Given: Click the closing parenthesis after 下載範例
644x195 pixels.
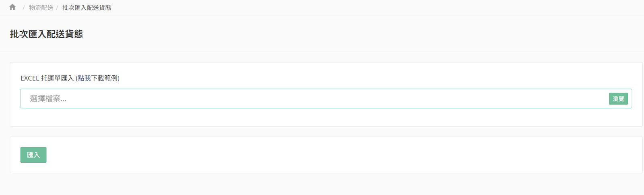Looking at the screenshot, I should click(119, 78).
